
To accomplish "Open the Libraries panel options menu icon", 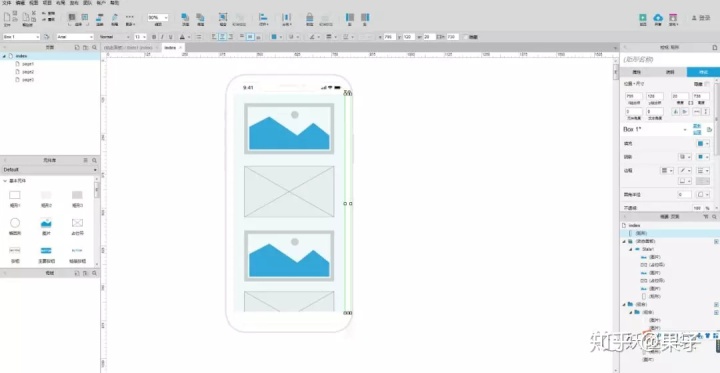I will click(85, 160).
